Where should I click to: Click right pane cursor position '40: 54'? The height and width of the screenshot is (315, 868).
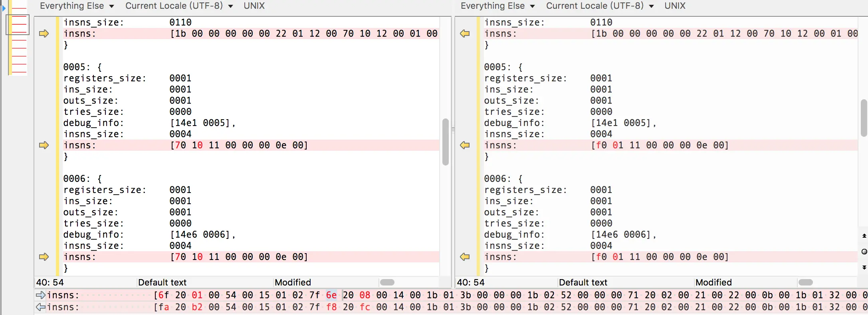471,282
